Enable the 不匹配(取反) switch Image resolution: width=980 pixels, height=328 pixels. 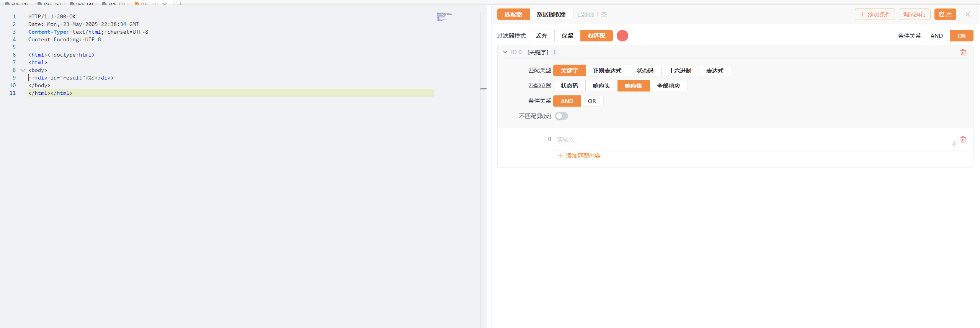coord(561,116)
